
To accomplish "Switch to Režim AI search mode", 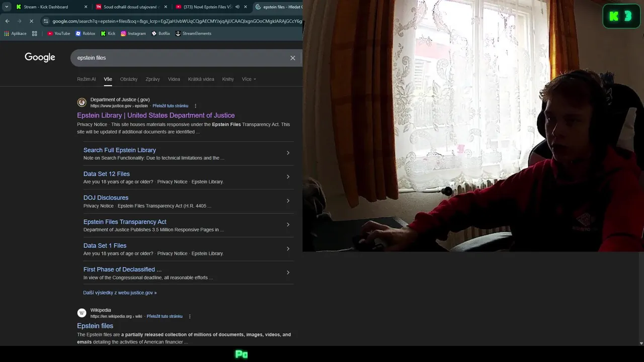I will coord(86,79).
